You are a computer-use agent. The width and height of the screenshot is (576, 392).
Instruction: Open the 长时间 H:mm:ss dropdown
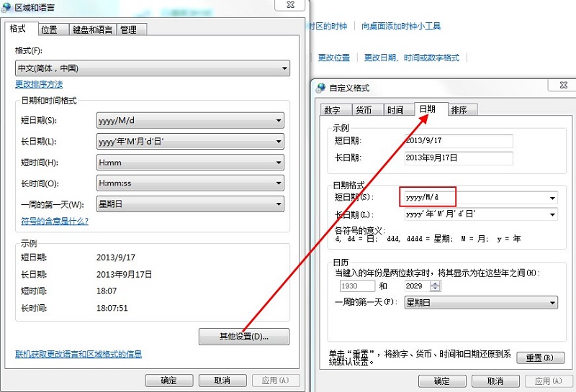coord(189,183)
